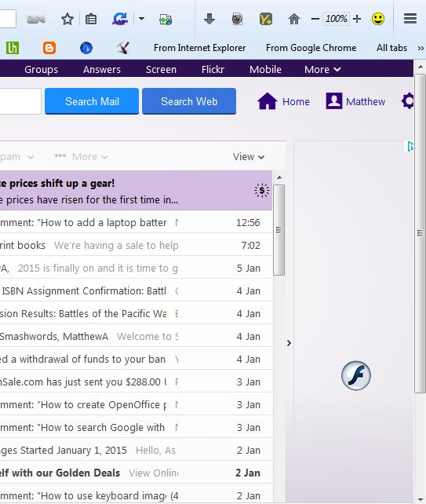The height and width of the screenshot is (504, 426).
Task: Open the print books sale email
Action: 136,245
